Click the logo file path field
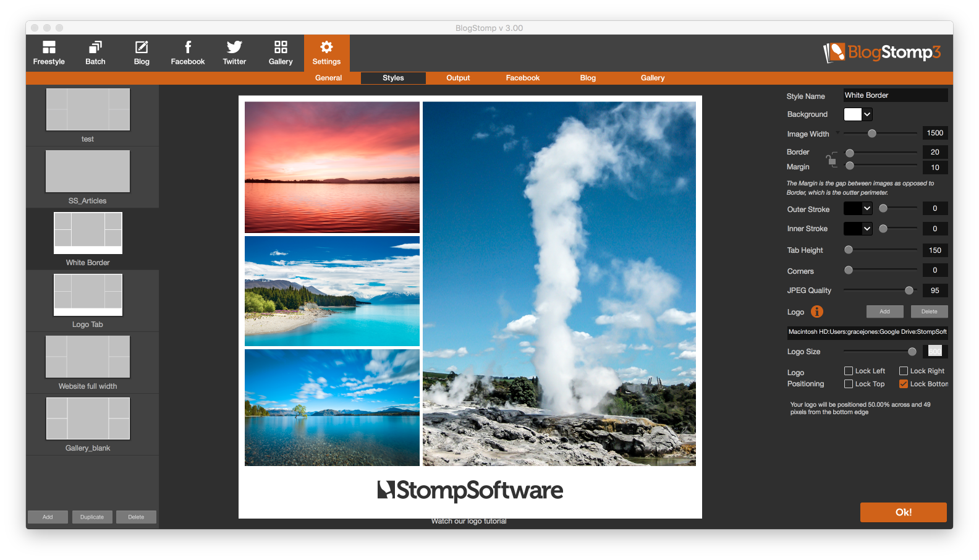The image size is (979, 560). point(867,332)
